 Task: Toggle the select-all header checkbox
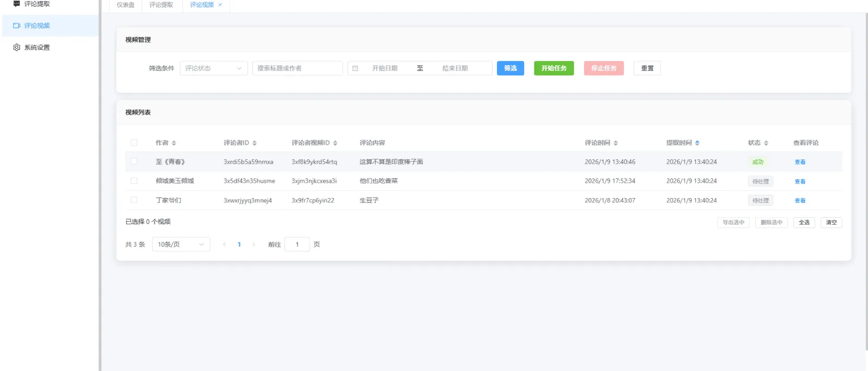[x=134, y=143]
